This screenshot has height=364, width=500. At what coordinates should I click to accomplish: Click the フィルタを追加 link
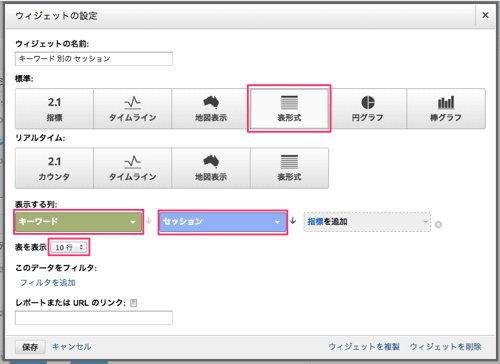point(48,283)
